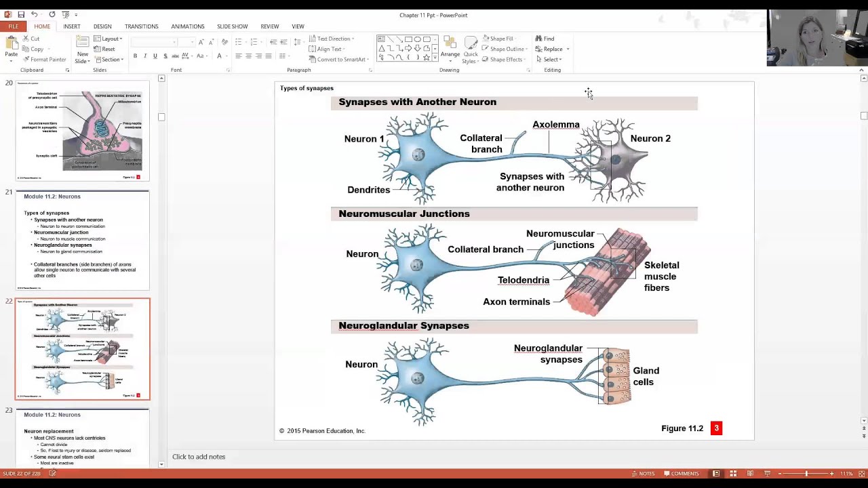Toggle Underline formatting
The image size is (868, 488).
coord(155,56)
